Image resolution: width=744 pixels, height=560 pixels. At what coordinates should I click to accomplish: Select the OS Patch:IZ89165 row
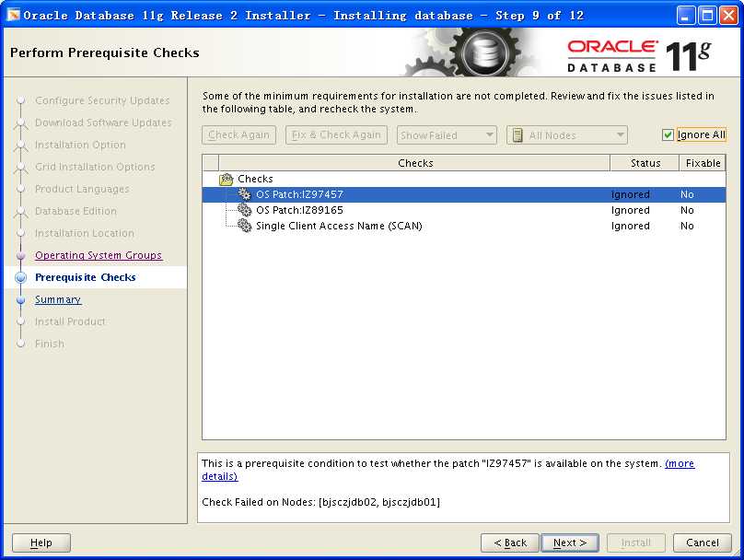(464, 210)
